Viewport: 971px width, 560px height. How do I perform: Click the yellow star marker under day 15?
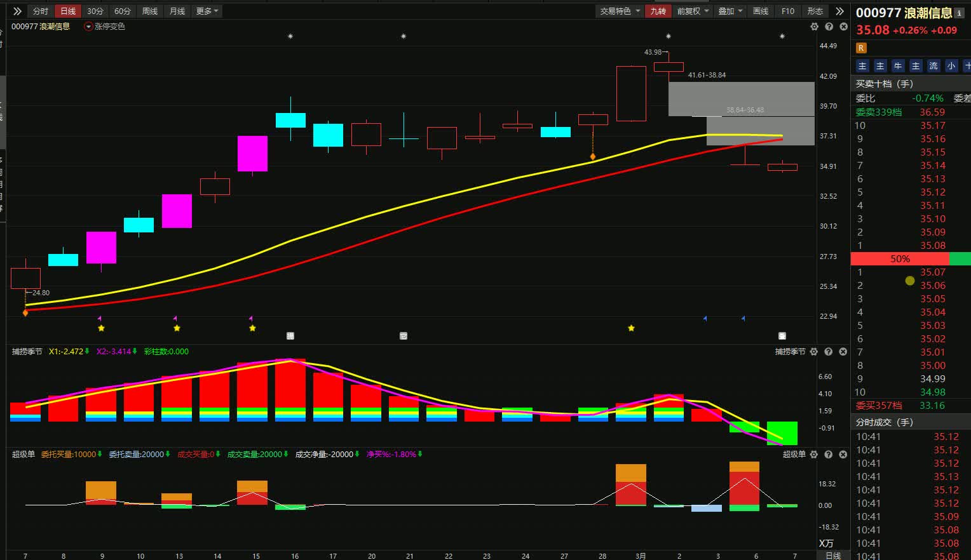252,328
